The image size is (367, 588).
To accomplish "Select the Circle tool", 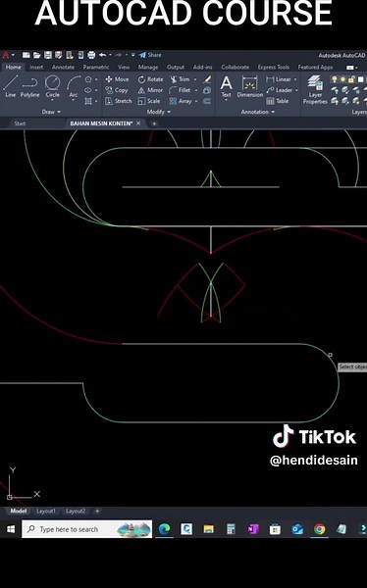I will 52,86.
